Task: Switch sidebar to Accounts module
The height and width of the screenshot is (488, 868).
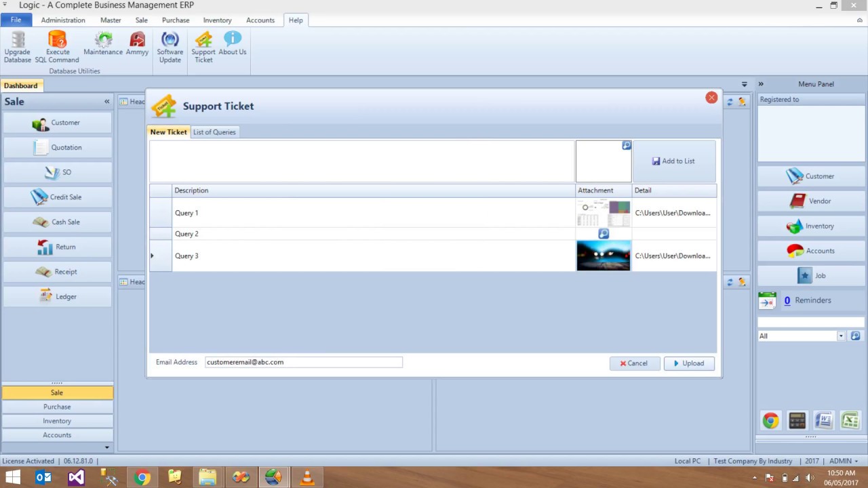Action: (x=57, y=435)
